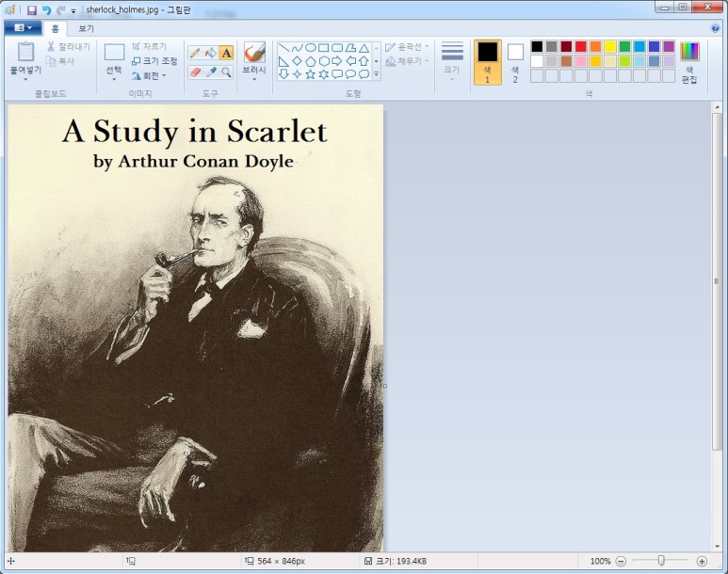The image size is (728, 574).
Task: Switch to the Home (홈) tab
Action: [x=56, y=29]
